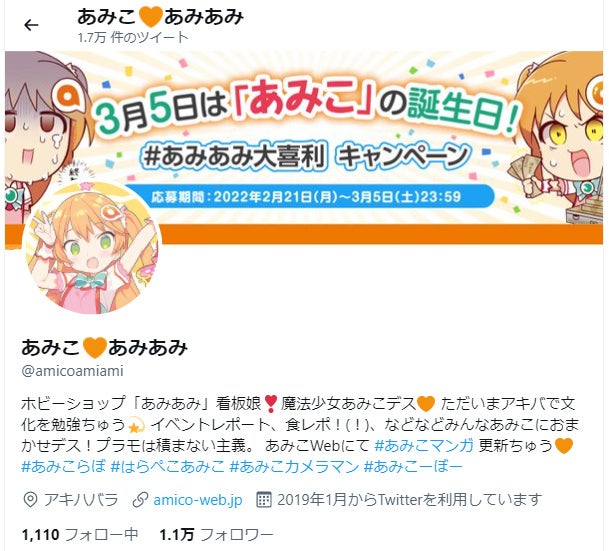Click the calendar icon beside join date
The width and height of the screenshot is (609, 551).
point(264,500)
